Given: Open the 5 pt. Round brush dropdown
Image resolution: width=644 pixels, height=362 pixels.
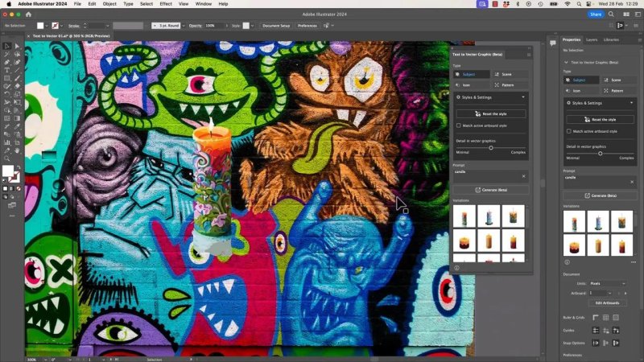Looking at the screenshot, I should [184, 26].
